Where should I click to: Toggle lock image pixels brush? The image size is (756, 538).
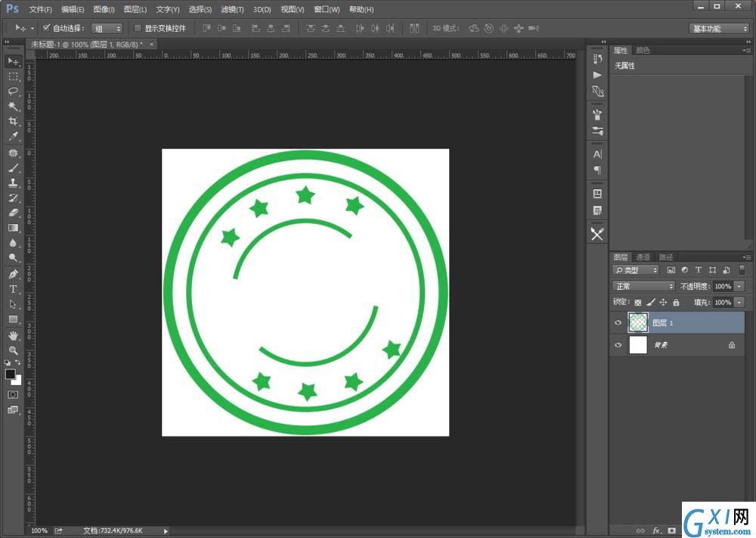point(651,303)
